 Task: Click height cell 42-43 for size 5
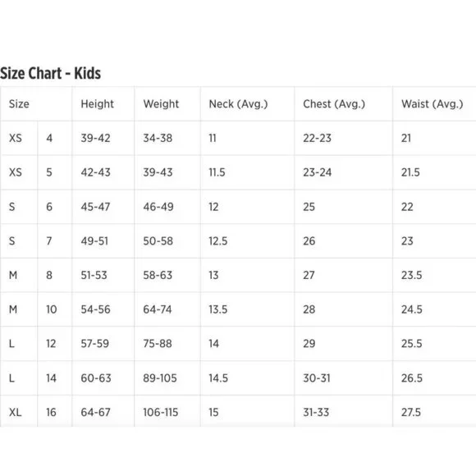(x=95, y=172)
